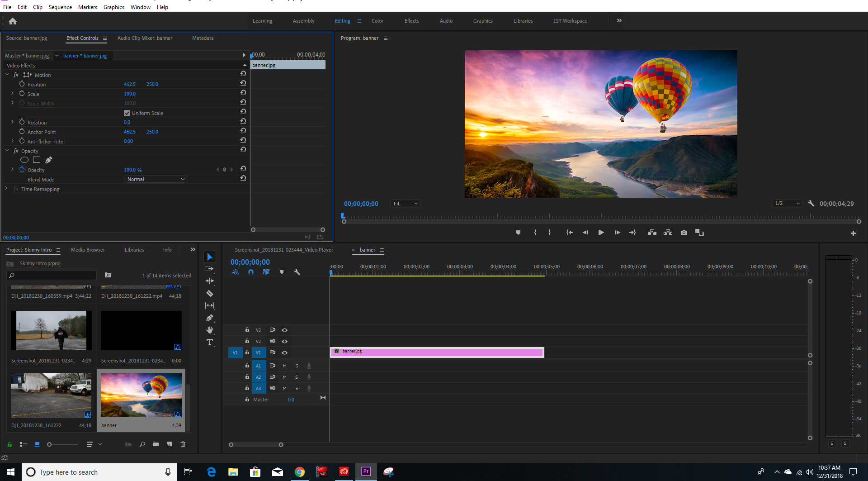Click the New Item icon in Project panel
Image resolution: width=868 pixels, height=481 pixels.
click(x=170, y=444)
